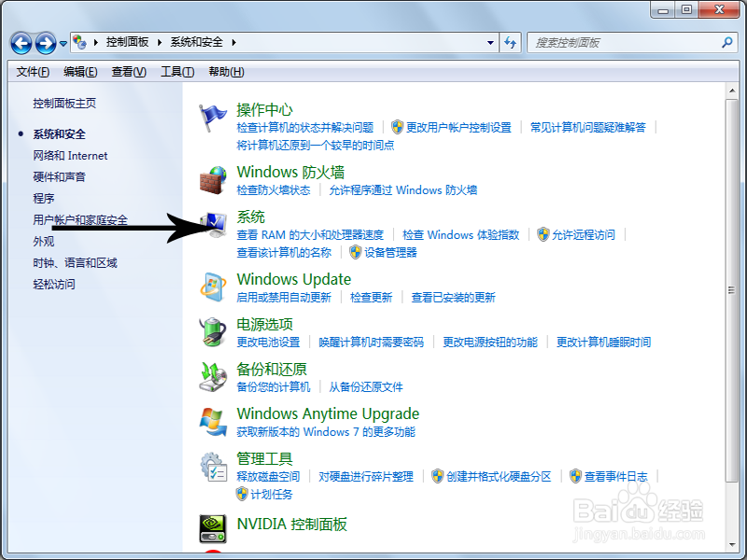The height and width of the screenshot is (560, 747).
Task: Select 时钟、语言和区域 in sidebar
Action: point(75,263)
